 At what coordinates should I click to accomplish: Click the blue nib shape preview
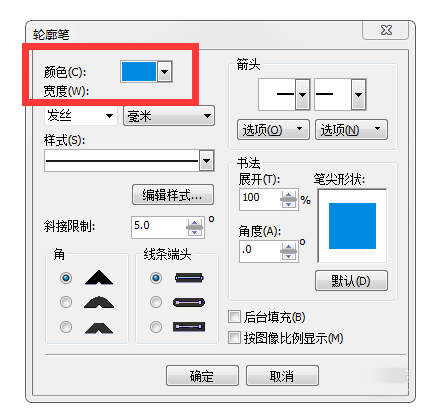(x=352, y=226)
